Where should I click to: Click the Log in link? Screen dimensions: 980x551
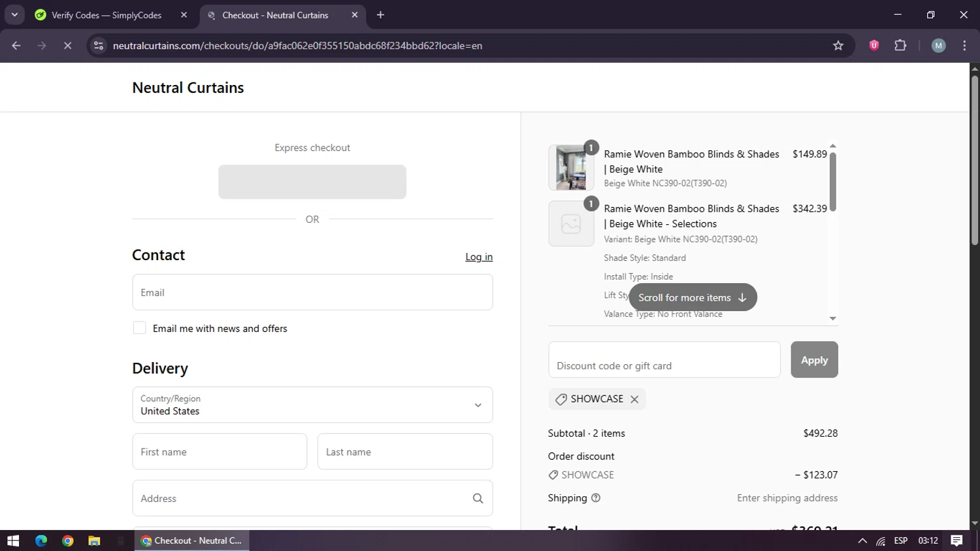[x=479, y=257]
